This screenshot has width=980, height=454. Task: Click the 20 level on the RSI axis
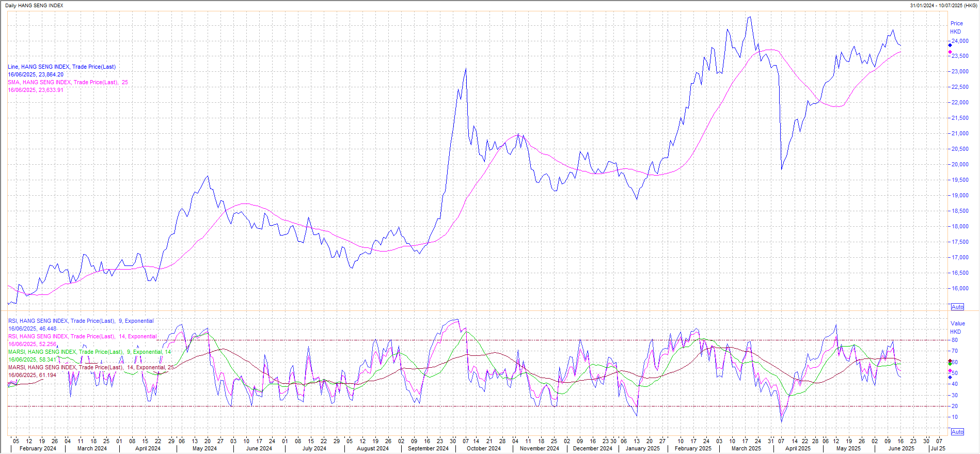coord(955,406)
